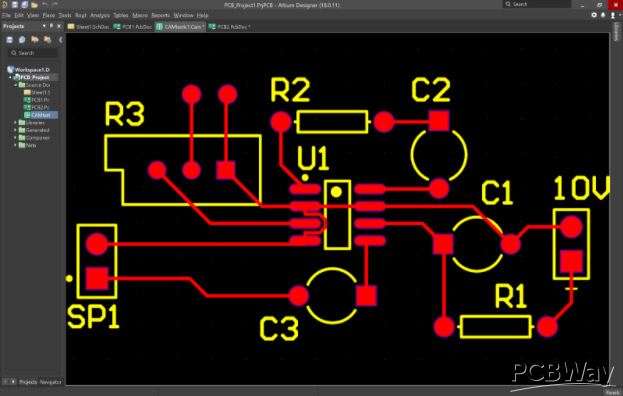The height and width of the screenshot is (396, 623).
Task: Click the open folder icon in title bar
Action: click(x=34, y=5)
